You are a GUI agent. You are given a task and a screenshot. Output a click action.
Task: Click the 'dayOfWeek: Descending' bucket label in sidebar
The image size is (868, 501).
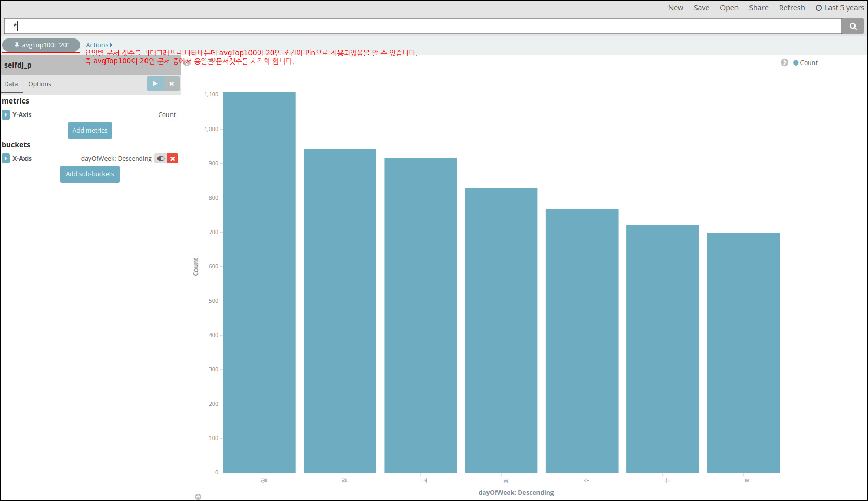[116, 159]
